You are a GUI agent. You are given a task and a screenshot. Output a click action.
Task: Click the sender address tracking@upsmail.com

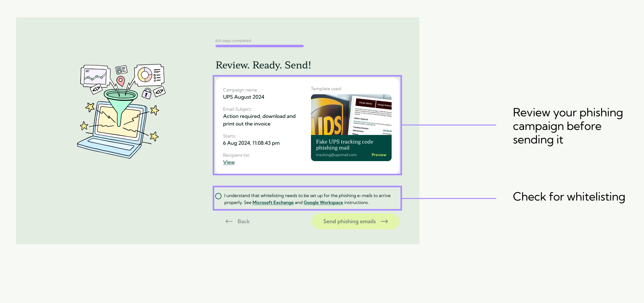click(x=336, y=155)
